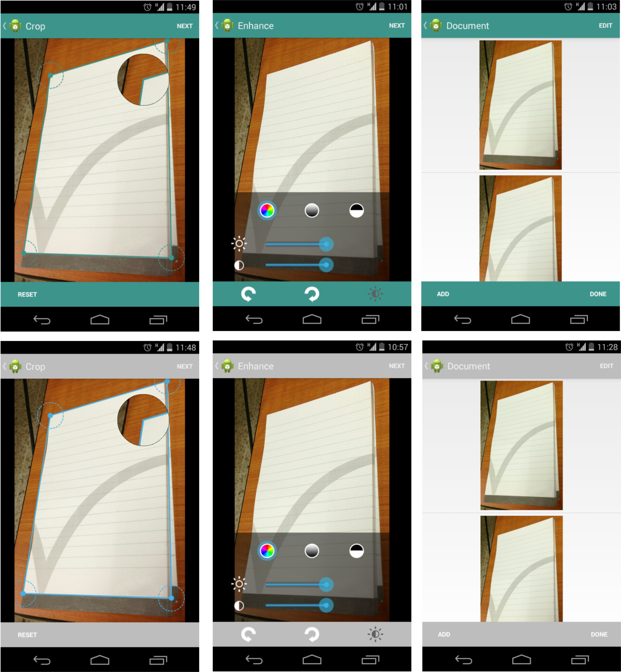Tap DONE to save the document
The height and width of the screenshot is (672, 621).
pos(599,294)
